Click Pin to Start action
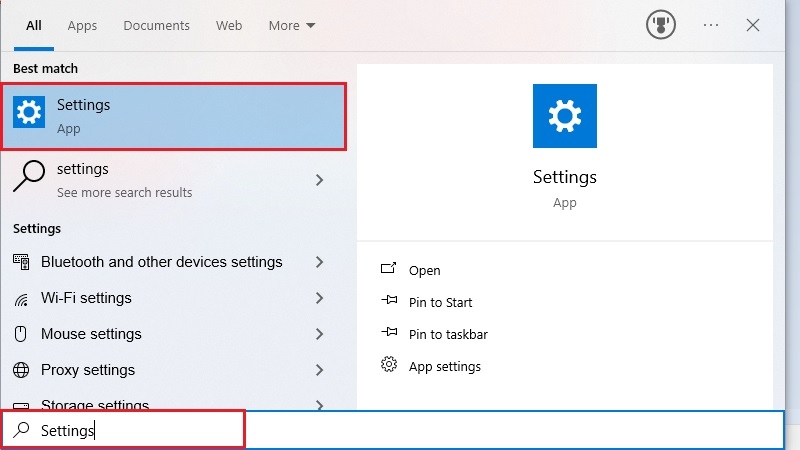The image size is (800, 450). tap(440, 303)
